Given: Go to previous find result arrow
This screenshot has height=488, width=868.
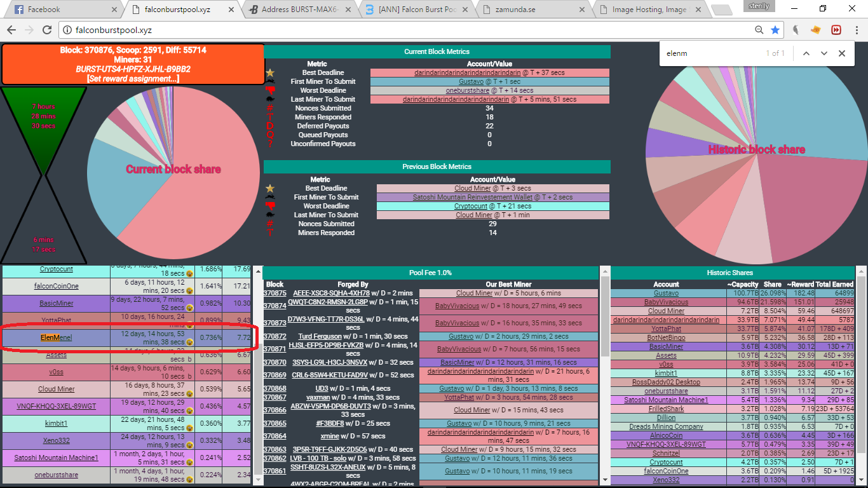Looking at the screenshot, I should pyautogui.click(x=806, y=53).
